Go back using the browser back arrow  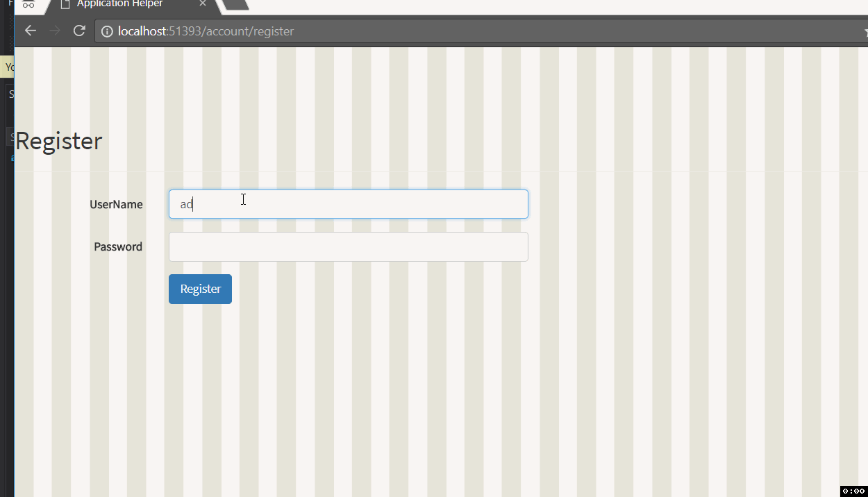coord(30,31)
